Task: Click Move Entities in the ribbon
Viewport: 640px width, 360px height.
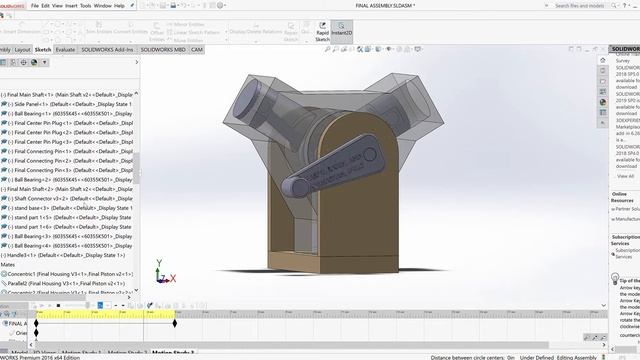Action: [x=185, y=40]
